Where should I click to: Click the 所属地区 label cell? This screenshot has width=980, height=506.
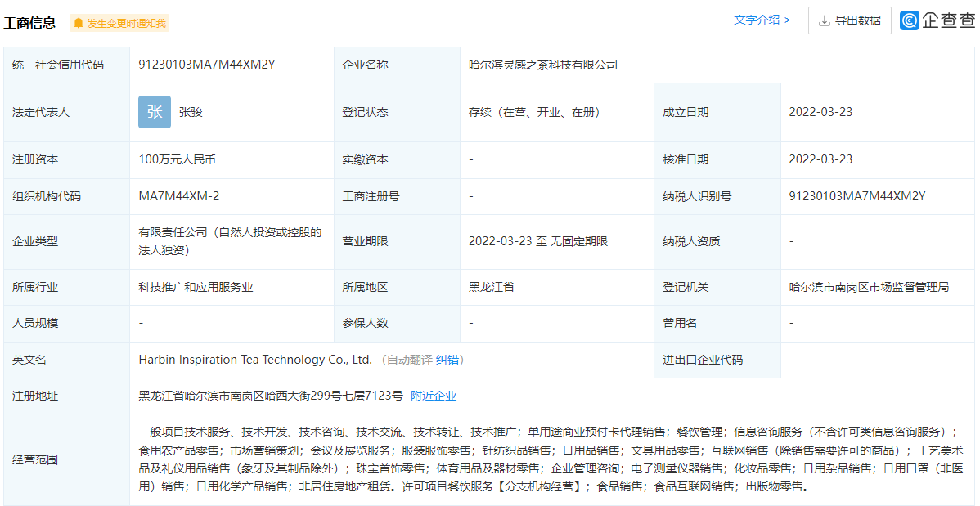pyautogui.click(x=397, y=288)
